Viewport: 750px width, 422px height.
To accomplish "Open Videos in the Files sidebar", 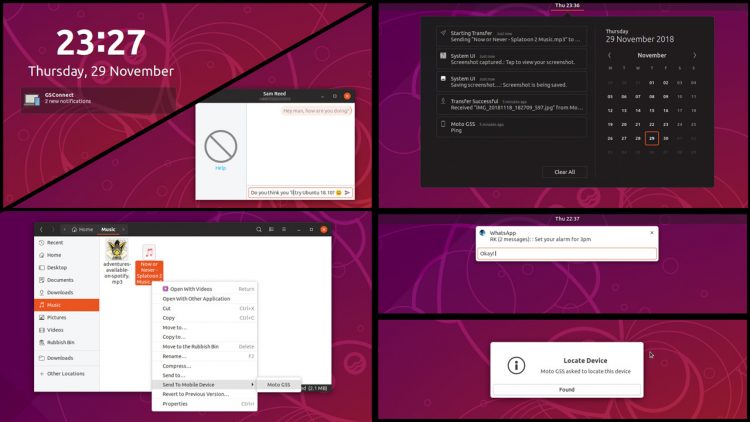I will coord(66,330).
